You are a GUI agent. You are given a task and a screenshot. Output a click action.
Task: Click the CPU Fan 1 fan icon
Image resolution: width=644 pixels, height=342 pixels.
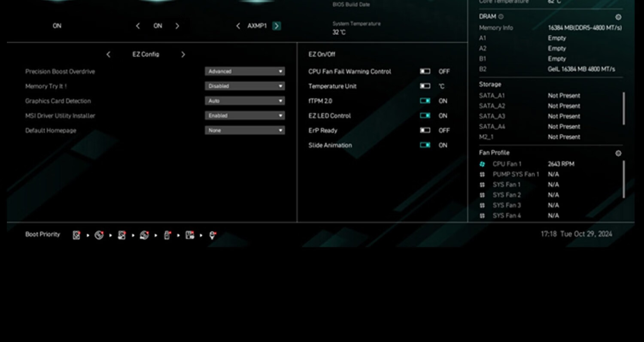[482, 164]
